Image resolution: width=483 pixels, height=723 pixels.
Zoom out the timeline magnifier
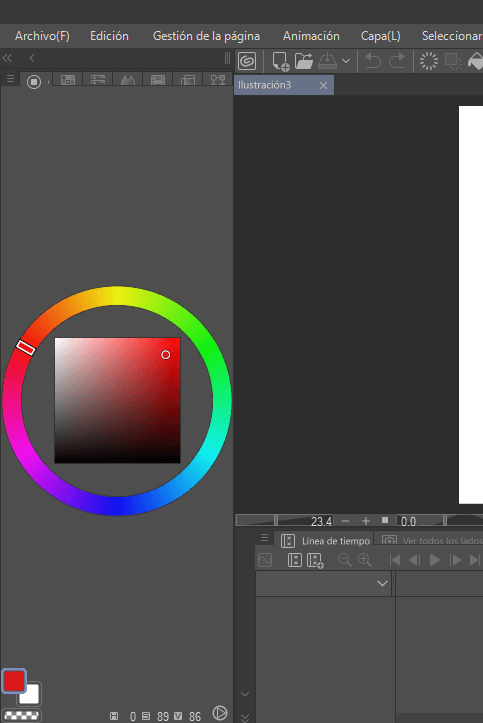[344, 560]
